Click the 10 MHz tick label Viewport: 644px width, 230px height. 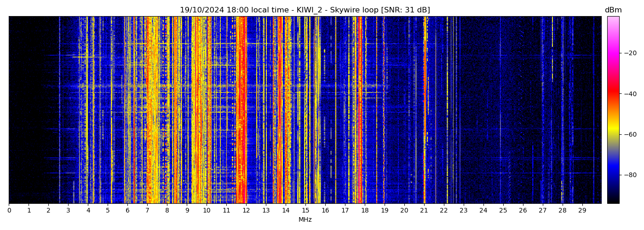207,210
